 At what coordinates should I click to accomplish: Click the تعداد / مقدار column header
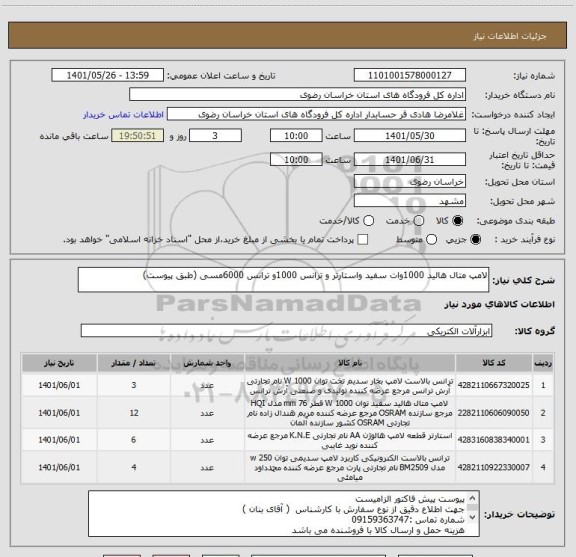click(x=134, y=363)
